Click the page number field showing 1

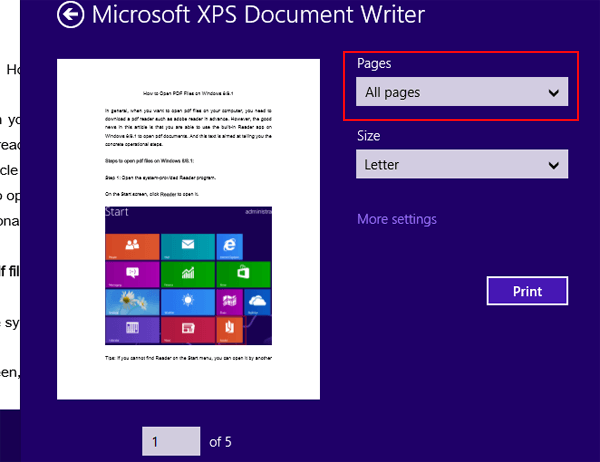(x=171, y=441)
